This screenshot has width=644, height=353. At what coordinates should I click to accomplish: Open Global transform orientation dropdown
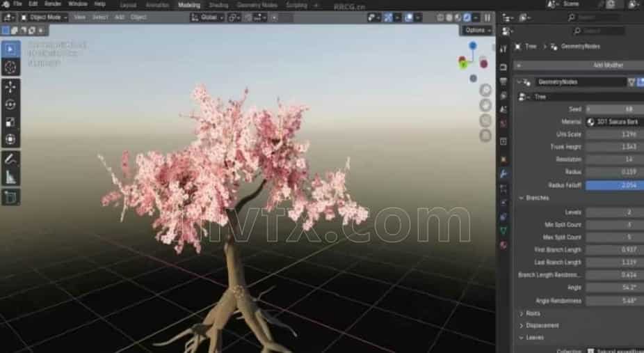click(207, 17)
